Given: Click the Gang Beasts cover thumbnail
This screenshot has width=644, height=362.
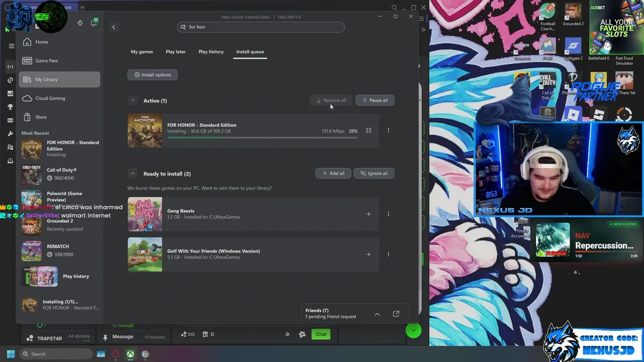Looking at the screenshot, I should 145,214.
